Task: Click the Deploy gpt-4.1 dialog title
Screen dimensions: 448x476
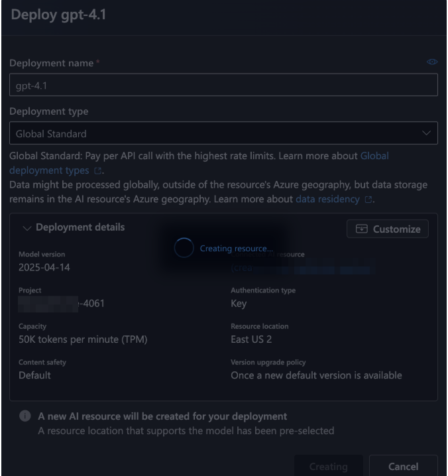Action: tap(58, 15)
